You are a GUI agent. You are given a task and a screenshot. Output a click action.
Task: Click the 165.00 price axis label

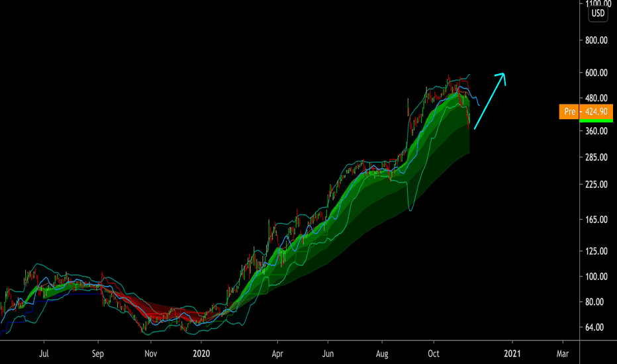(596, 220)
